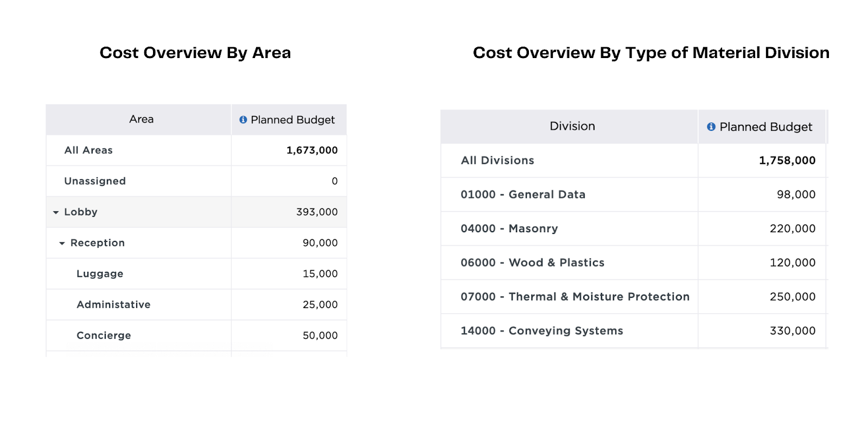Click info icon beside Area Planned Budget
This screenshot has width=868, height=434.
[x=243, y=119]
